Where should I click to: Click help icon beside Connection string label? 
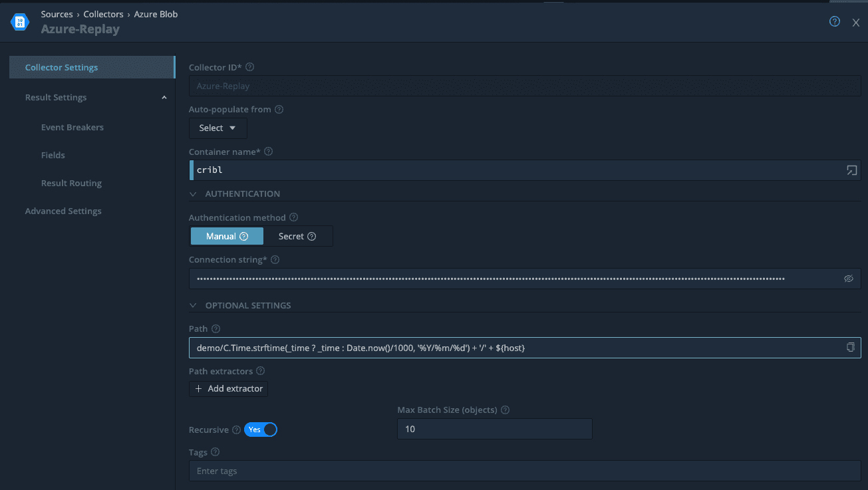point(275,260)
